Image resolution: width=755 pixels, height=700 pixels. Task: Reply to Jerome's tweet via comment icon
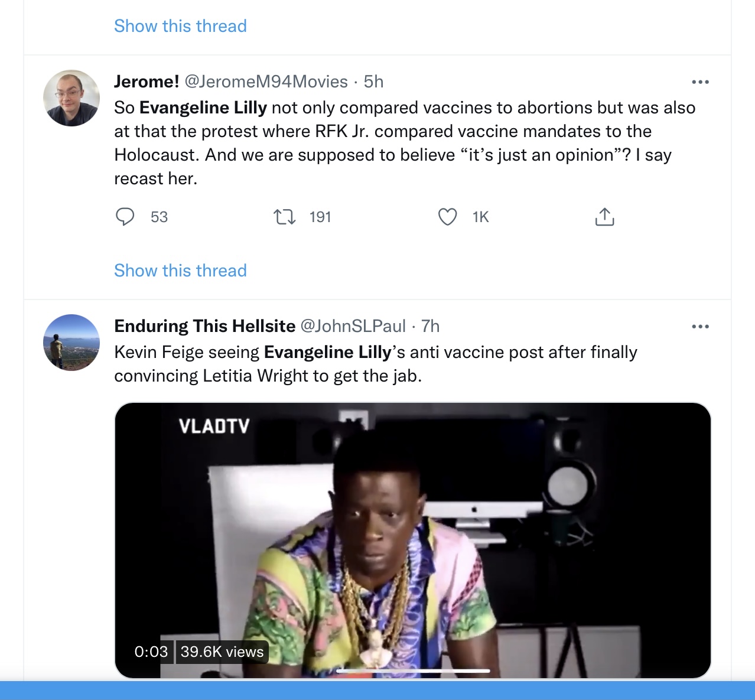(125, 217)
